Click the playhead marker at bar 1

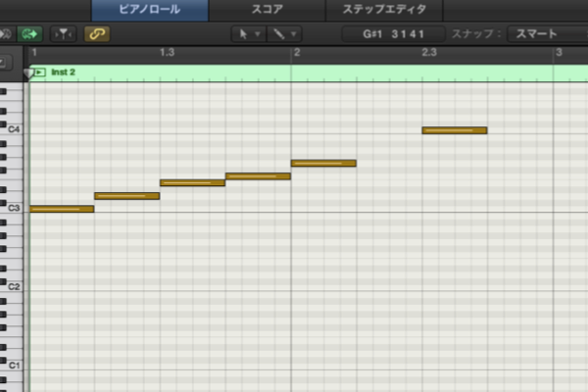point(28,73)
